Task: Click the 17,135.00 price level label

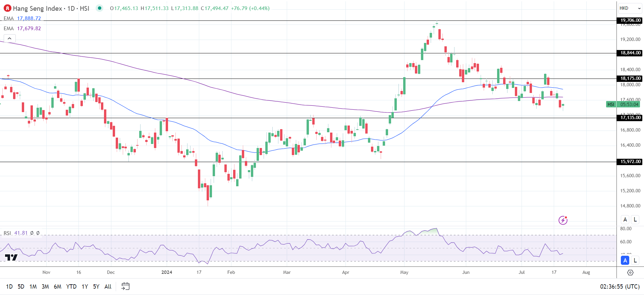Action: click(630, 118)
